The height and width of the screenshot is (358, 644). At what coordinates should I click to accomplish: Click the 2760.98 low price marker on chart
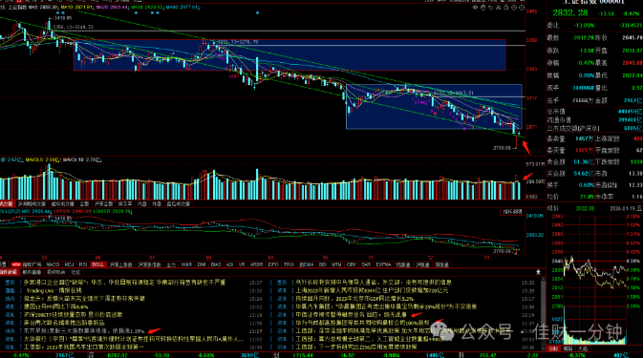point(502,148)
